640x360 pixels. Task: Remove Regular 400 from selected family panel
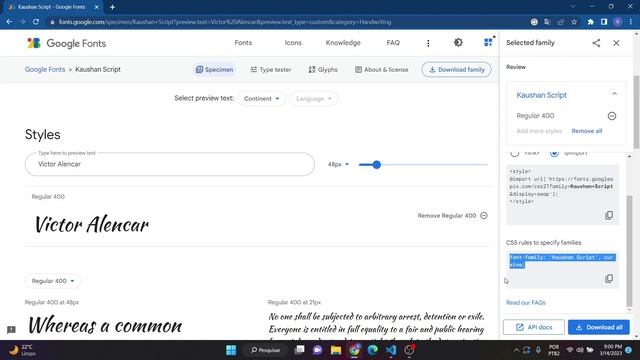click(x=611, y=116)
